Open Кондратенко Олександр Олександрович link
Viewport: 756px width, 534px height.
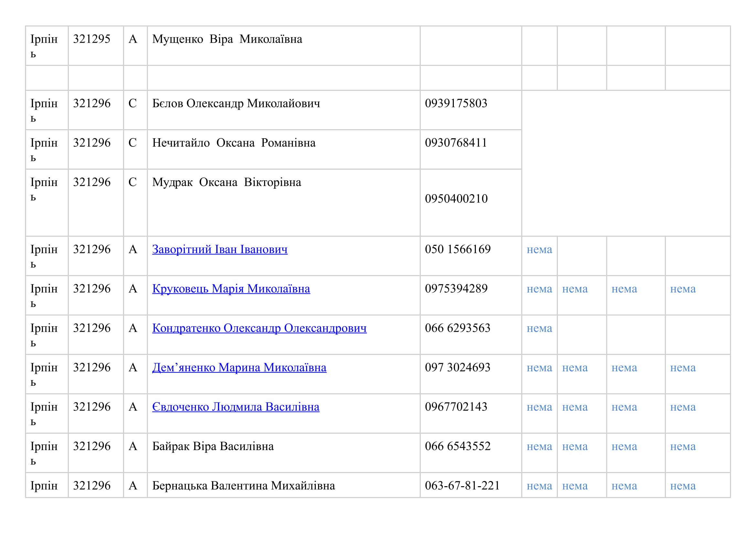[259, 328]
